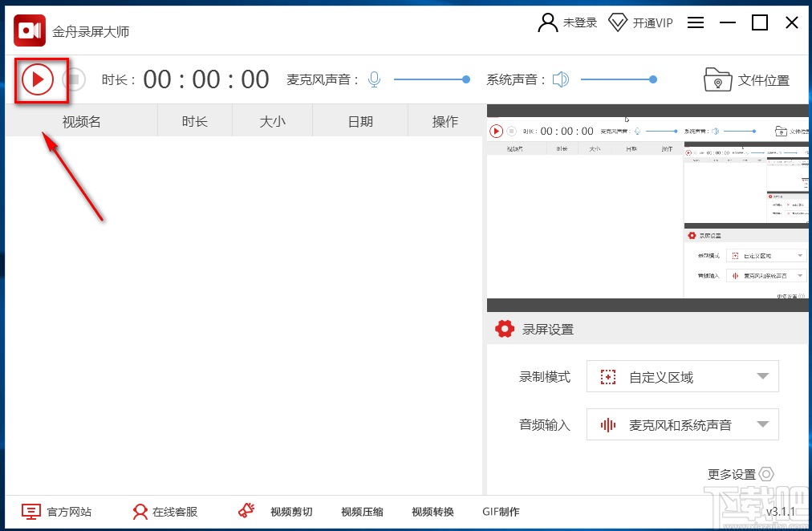
Task: Click the 录制模式 dropdown arrow
Action: [x=762, y=376]
